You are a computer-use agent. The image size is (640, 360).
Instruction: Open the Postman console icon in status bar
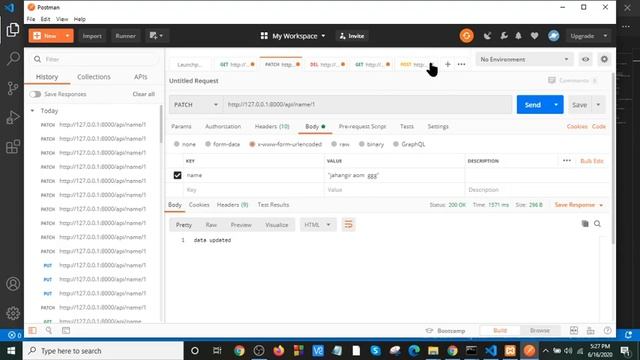(x=66, y=330)
